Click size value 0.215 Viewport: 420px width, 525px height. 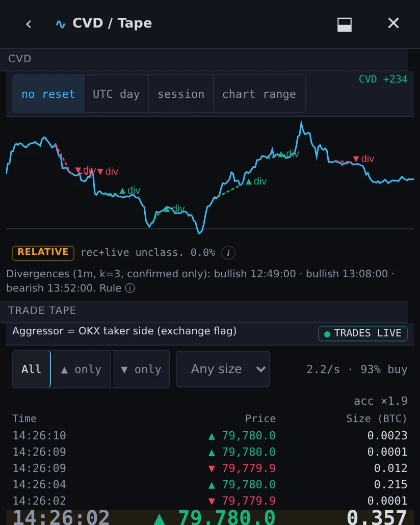(390, 485)
